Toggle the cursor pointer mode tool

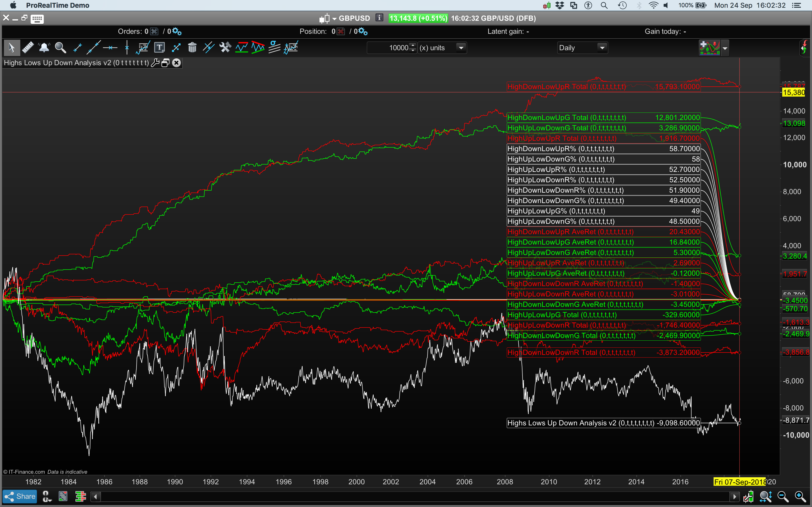pyautogui.click(x=12, y=48)
